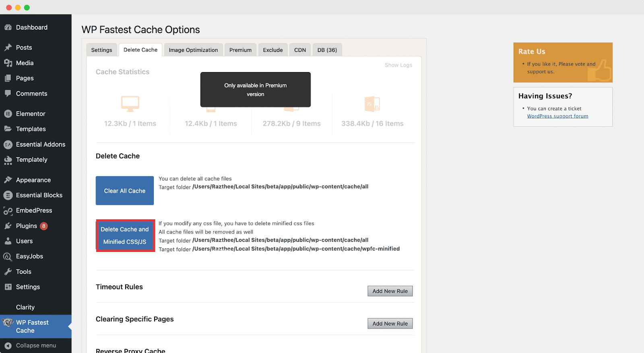The width and height of the screenshot is (644, 353).
Task: Click the EmbedPress icon
Action: click(x=8, y=211)
